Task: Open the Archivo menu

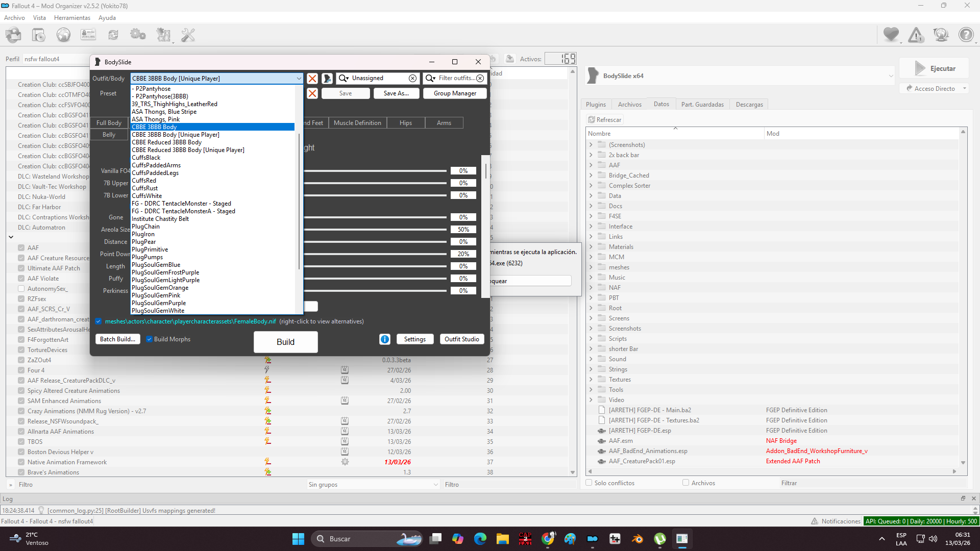Action: 14,18
